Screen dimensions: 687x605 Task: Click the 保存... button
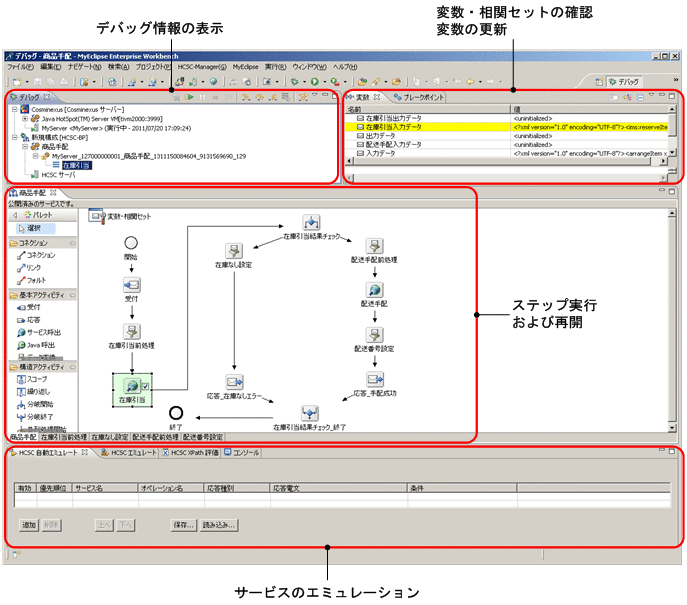click(x=183, y=524)
